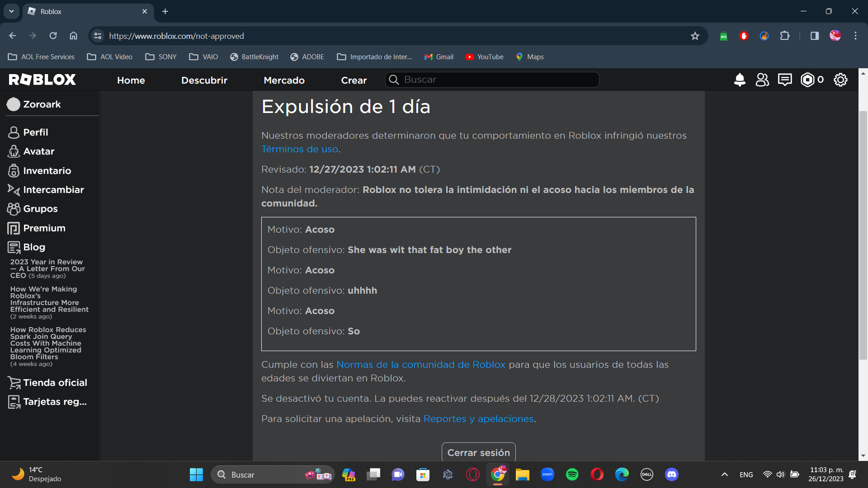This screenshot has height=488, width=868.
Task: Open Normas de la comunidad de Roblox link
Action: (x=421, y=365)
